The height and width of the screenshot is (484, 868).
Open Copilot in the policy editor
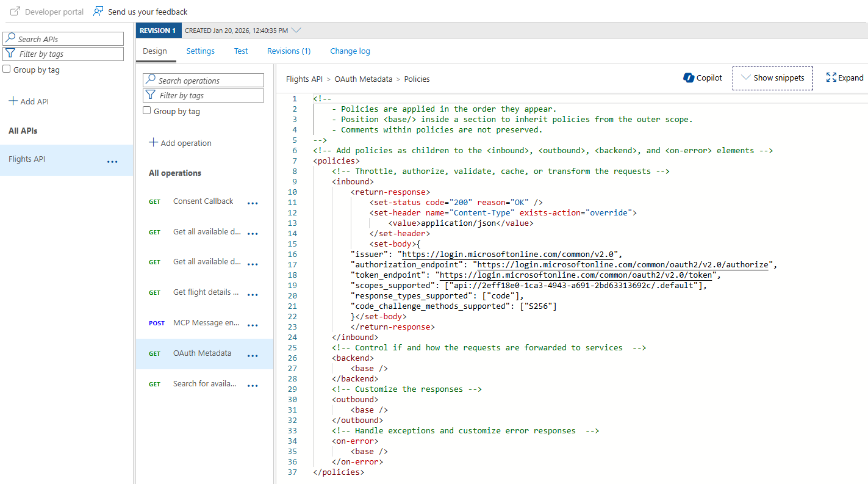[x=703, y=78]
